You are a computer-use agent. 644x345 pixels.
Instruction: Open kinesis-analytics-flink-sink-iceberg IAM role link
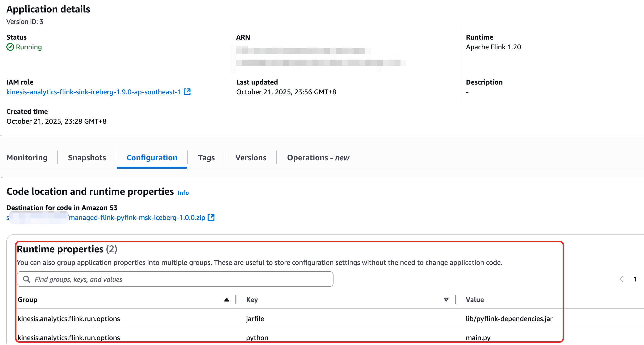(93, 92)
